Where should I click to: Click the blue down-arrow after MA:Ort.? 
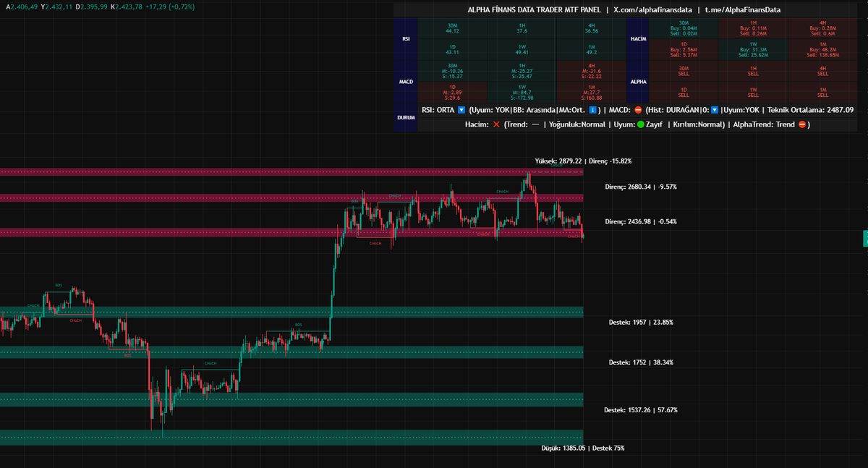coord(592,111)
